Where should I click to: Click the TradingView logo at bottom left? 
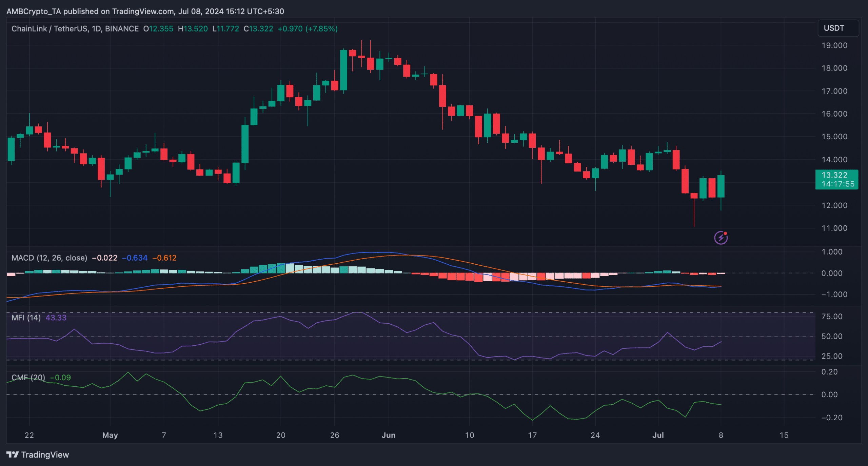pos(38,454)
